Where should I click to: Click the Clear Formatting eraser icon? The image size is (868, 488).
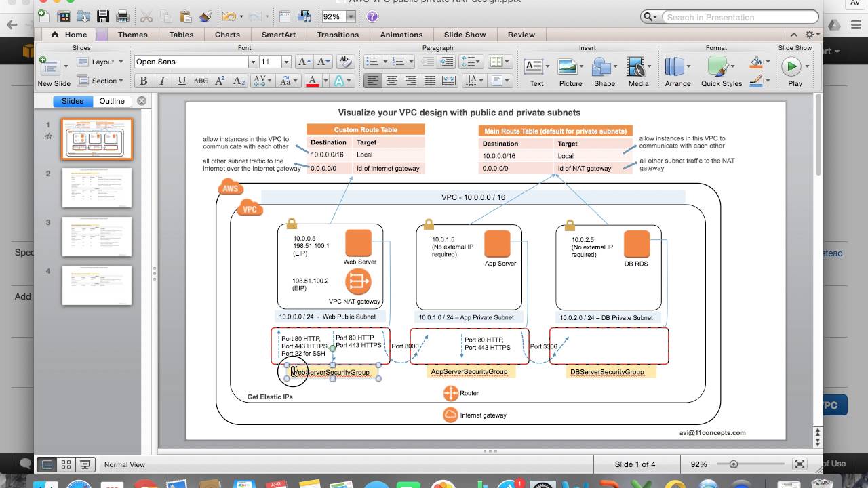tap(344, 62)
